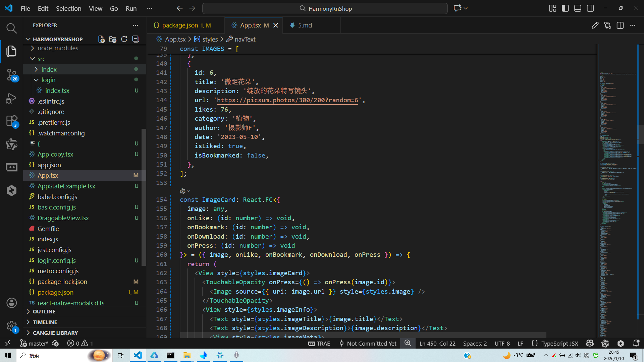Toggle the bottom panel visibility

[x=578, y=8]
